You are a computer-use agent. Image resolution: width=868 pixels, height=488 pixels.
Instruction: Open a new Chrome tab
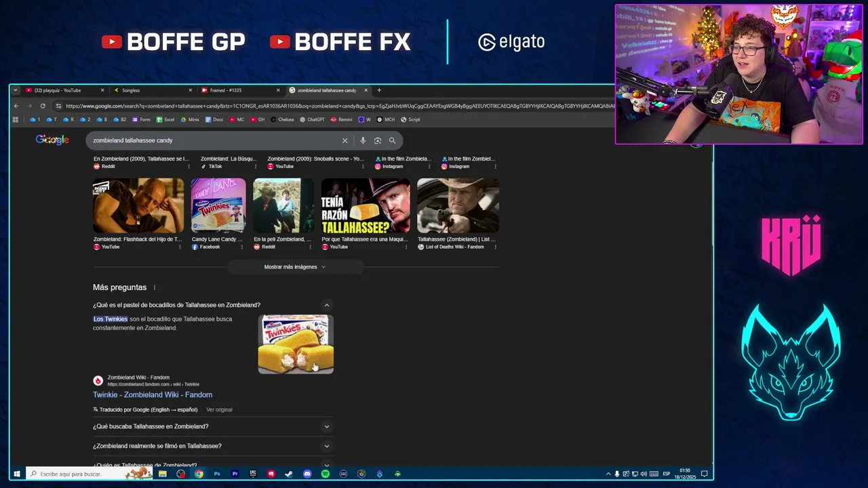(379, 90)
